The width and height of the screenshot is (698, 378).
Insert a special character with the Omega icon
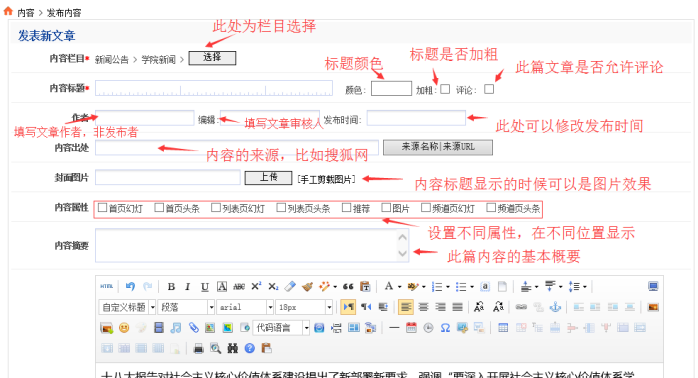click(445, 328)
